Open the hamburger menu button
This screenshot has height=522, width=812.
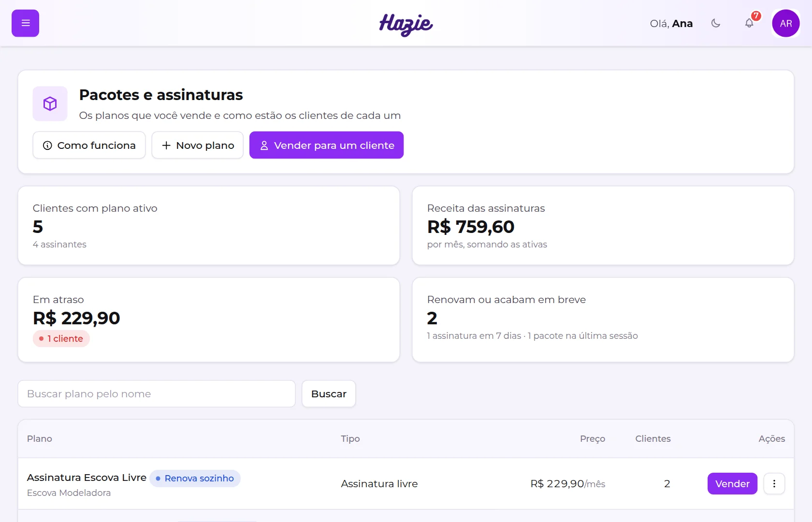click(25, 23)
